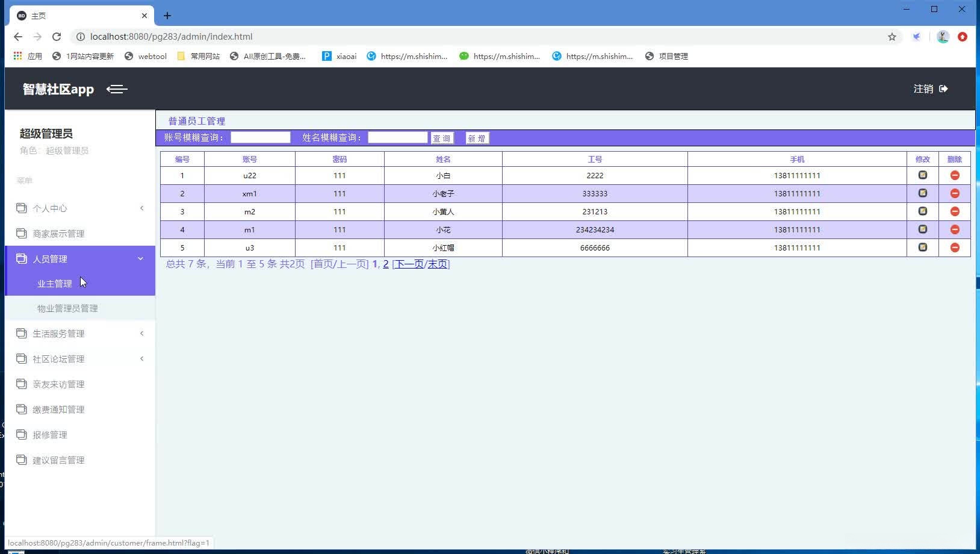
Task: Click the 小红帽 name cell
Action: 443,247
